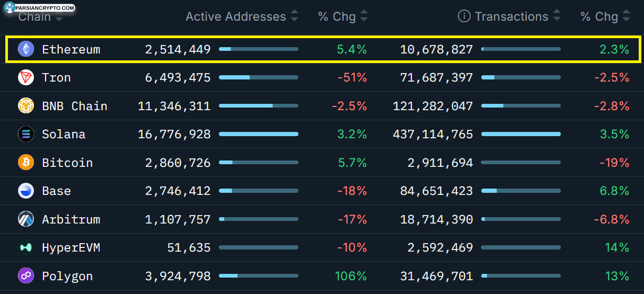Open the Solana chain name link

click(64, 135)
